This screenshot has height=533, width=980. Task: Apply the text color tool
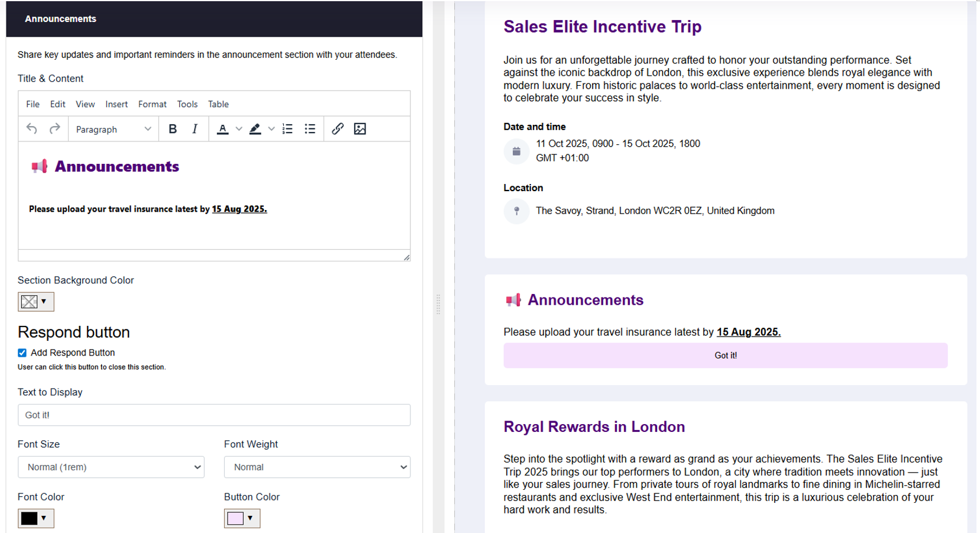click(x=222, y=129)
